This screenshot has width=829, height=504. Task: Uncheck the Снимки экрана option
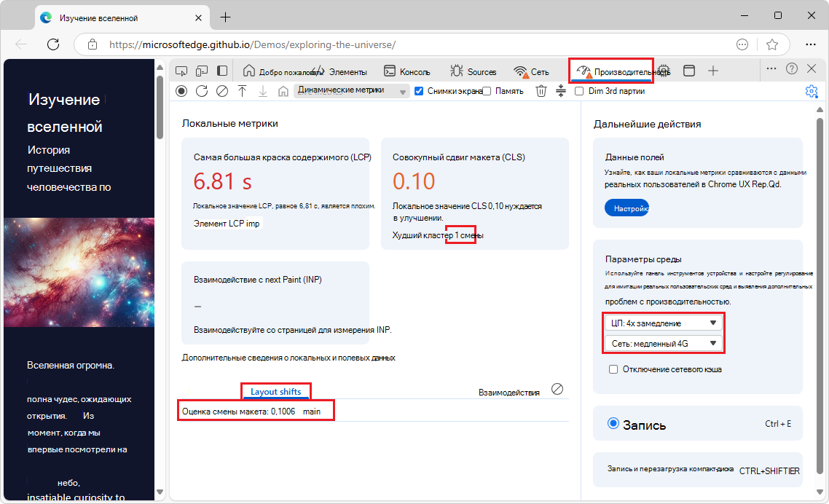point(418,91)
